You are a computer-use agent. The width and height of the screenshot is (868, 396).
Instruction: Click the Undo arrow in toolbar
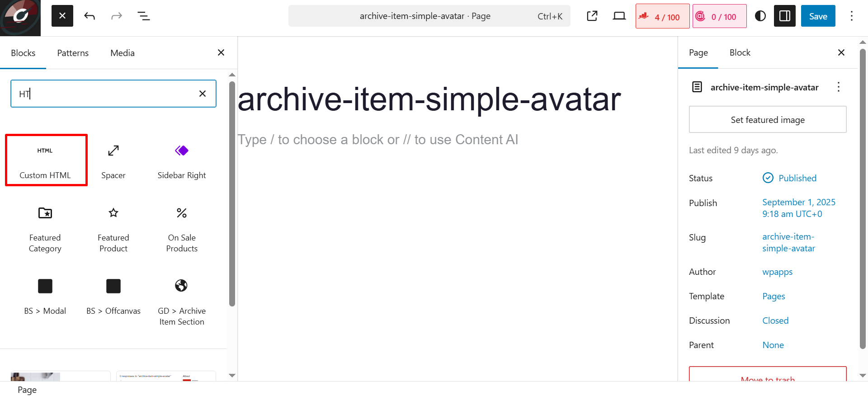90,16
